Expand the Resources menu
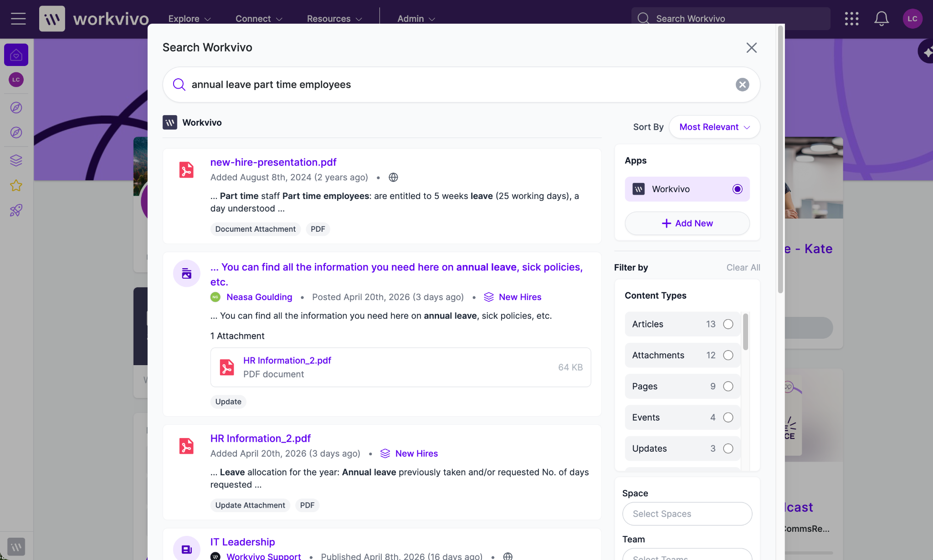 [334, 19]
